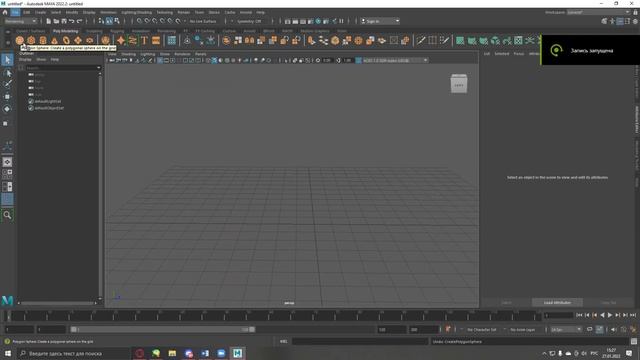Image resolution: width=640 pixels, height=360 pixels.
Task: Create a polygon cylinder from the shelf
Action: tap(43, 40)
